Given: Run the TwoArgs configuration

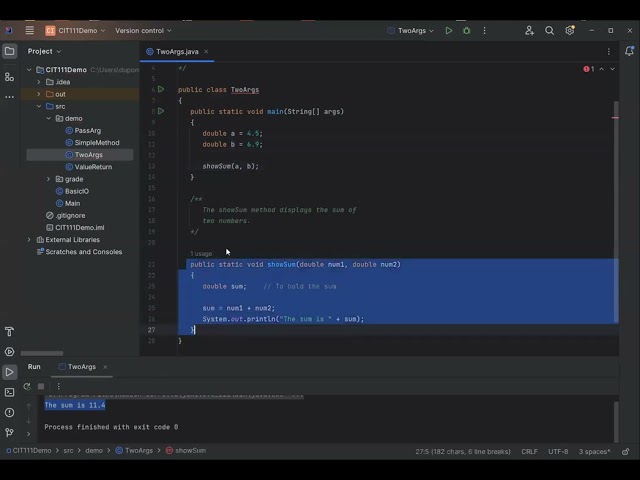Looking at the screenshot, I should tap(449, 31).
